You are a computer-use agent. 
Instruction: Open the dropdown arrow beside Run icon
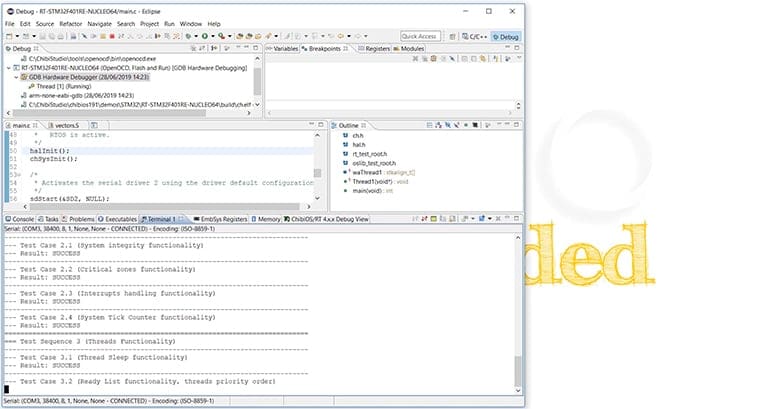pos(213,36)
